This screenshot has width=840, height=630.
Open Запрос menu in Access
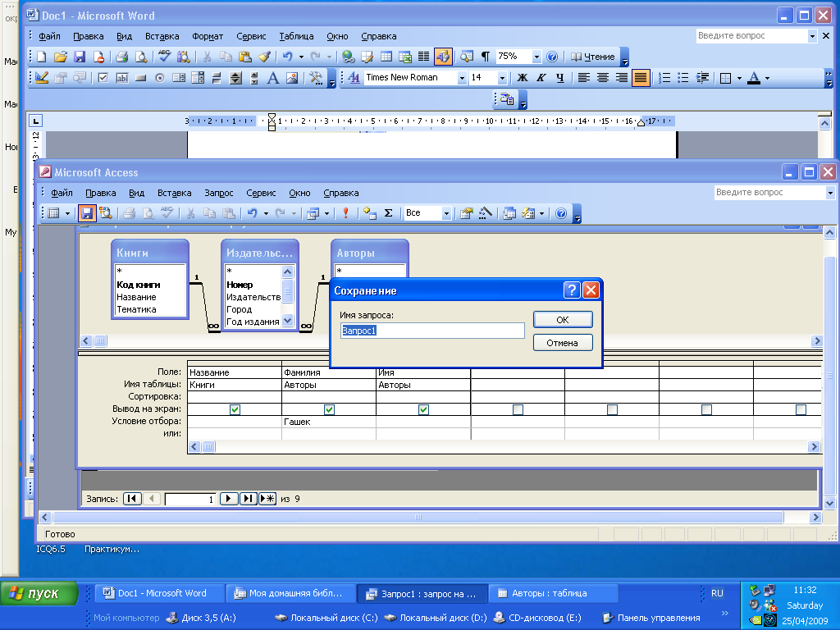click(218, 193)
